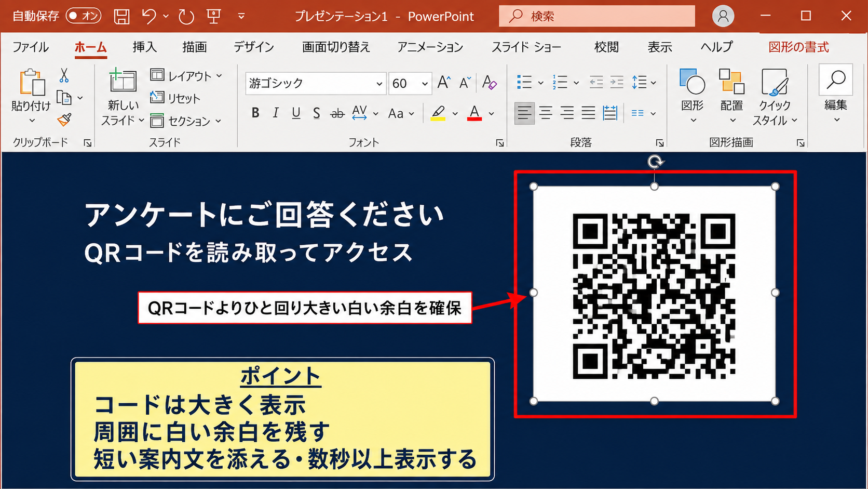The image size is (868, 489).
Task: Align text right
Action: [567, 113]
